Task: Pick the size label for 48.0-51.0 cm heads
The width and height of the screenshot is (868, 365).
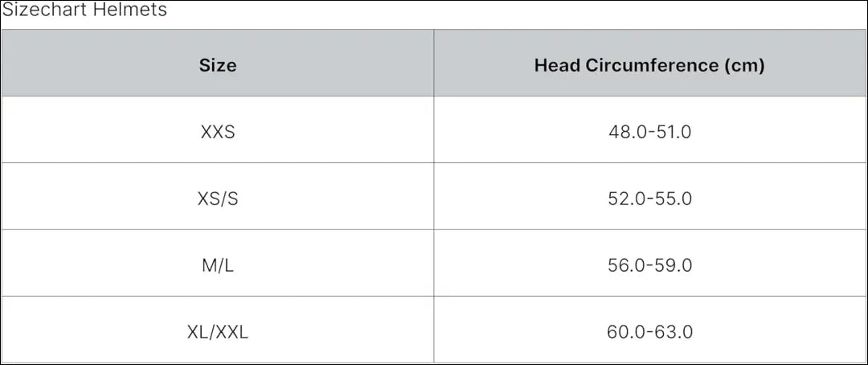Action: pos(218,132)
